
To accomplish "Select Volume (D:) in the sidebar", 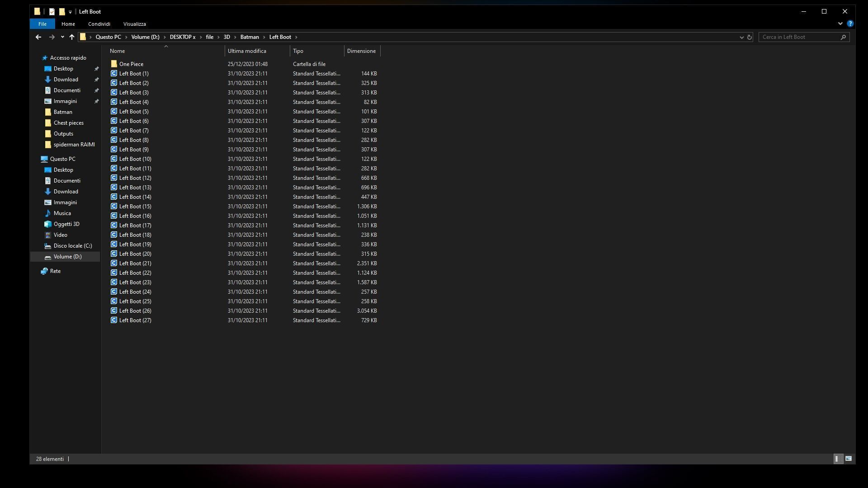I will click(x=67, y=257).
